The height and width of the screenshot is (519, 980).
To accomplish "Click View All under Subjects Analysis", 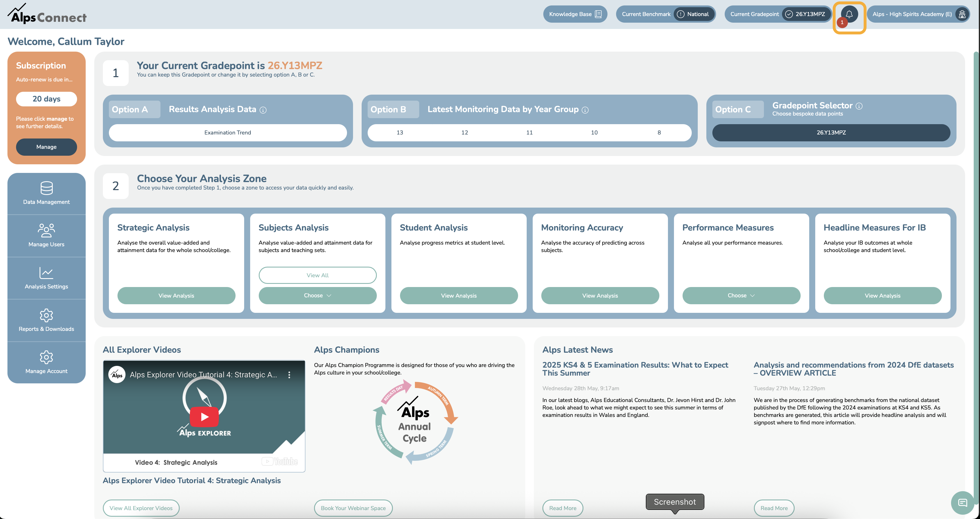I will point(317,275).
